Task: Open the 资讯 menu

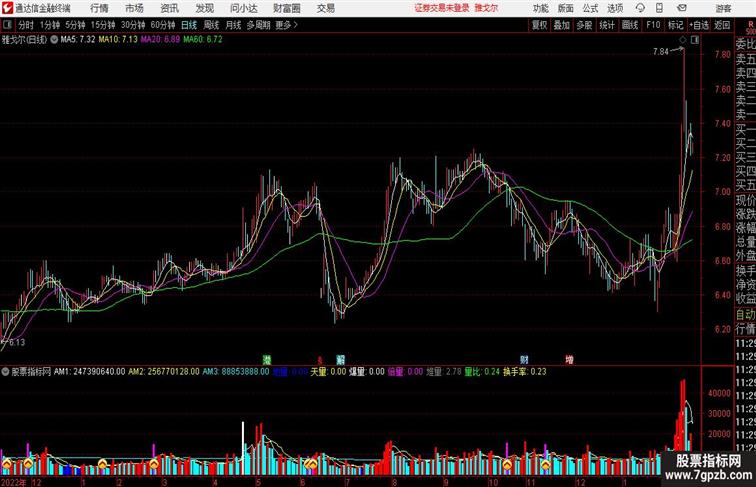Action: pyautogui.click(x=169, y=8)
